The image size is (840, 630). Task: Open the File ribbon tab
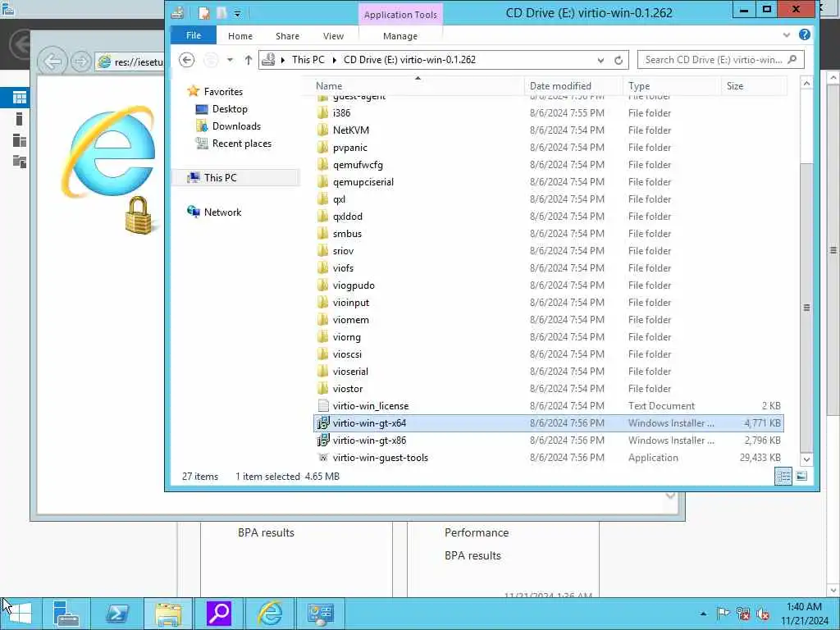click(x=194, y=35)
